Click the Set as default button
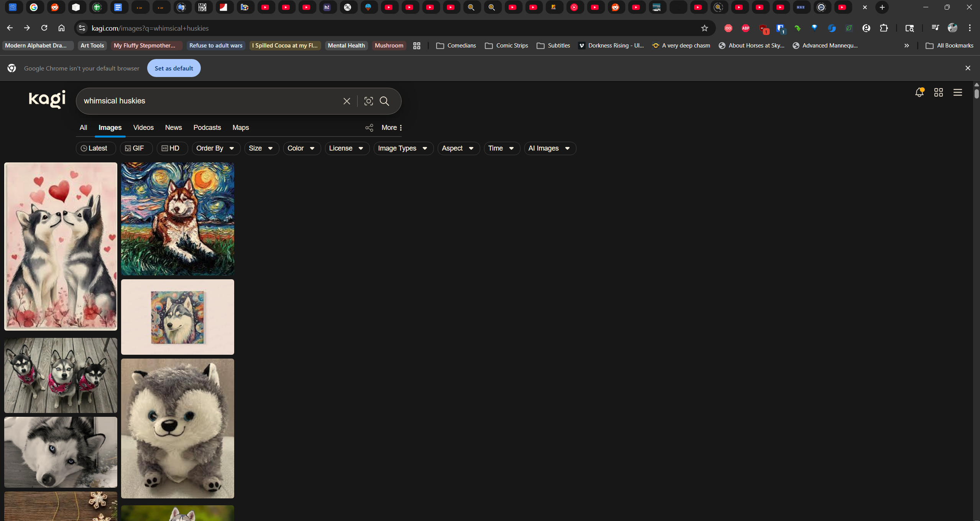980x521 pixels. click(174, 69)
